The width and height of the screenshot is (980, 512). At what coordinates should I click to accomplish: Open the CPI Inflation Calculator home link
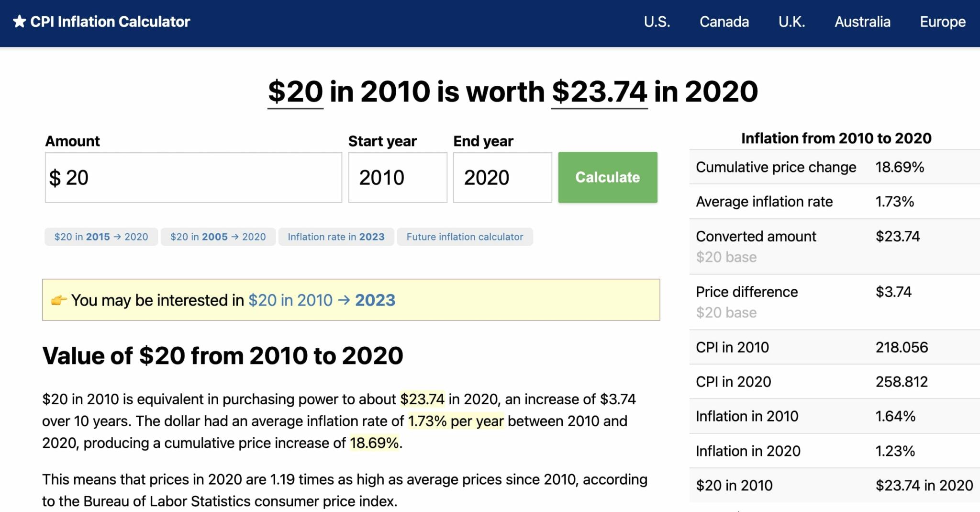tap(101, 22)
